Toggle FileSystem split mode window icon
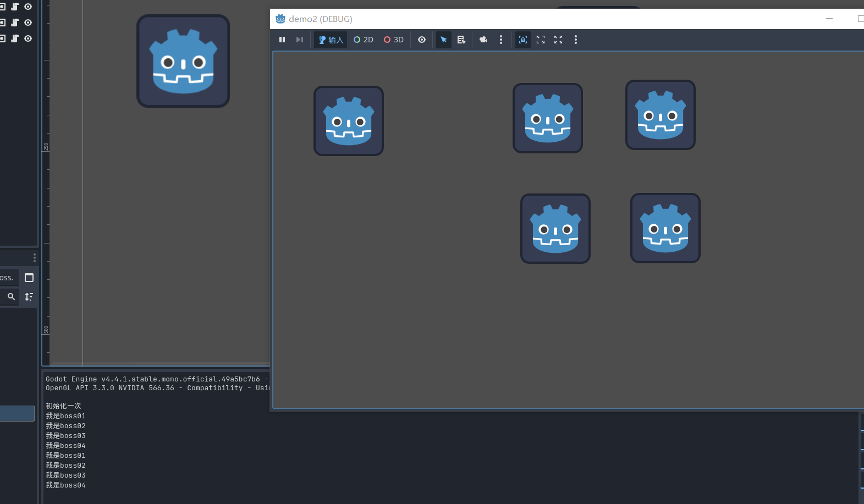This screenshot has height=504, width=864. pyautogui.click(x=29, y=278)
